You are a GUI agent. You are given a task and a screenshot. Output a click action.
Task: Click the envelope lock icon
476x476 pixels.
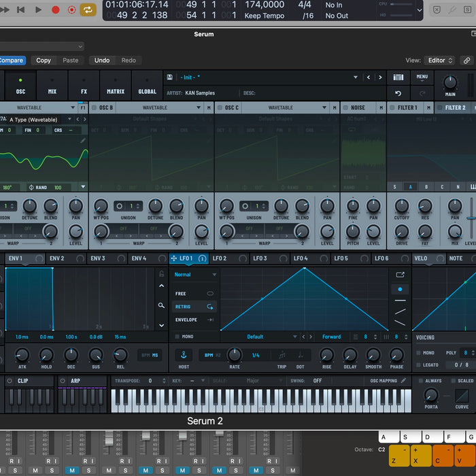point(162,274)
